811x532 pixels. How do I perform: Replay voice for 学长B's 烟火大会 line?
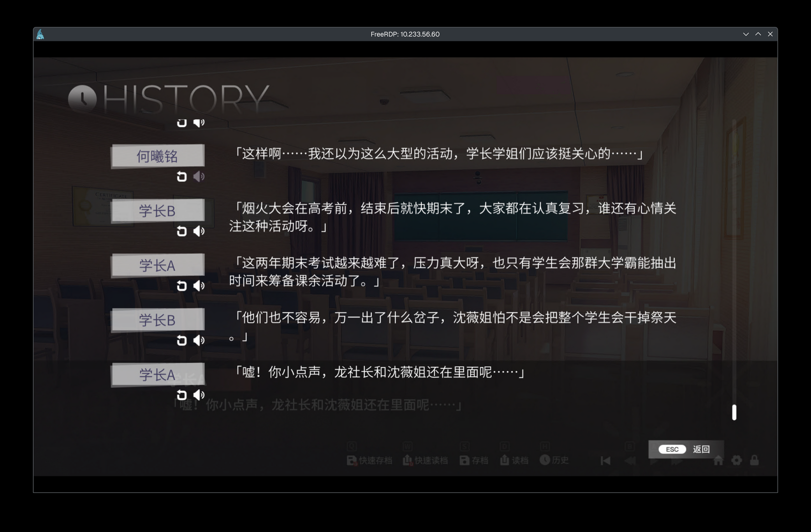pos(199,231)
